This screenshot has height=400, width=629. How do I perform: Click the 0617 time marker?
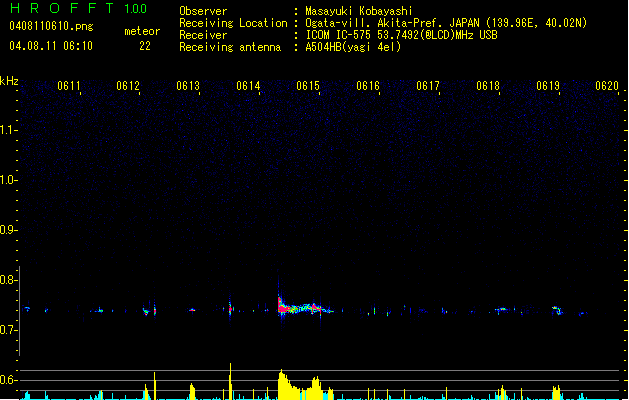tap(428, 86)
